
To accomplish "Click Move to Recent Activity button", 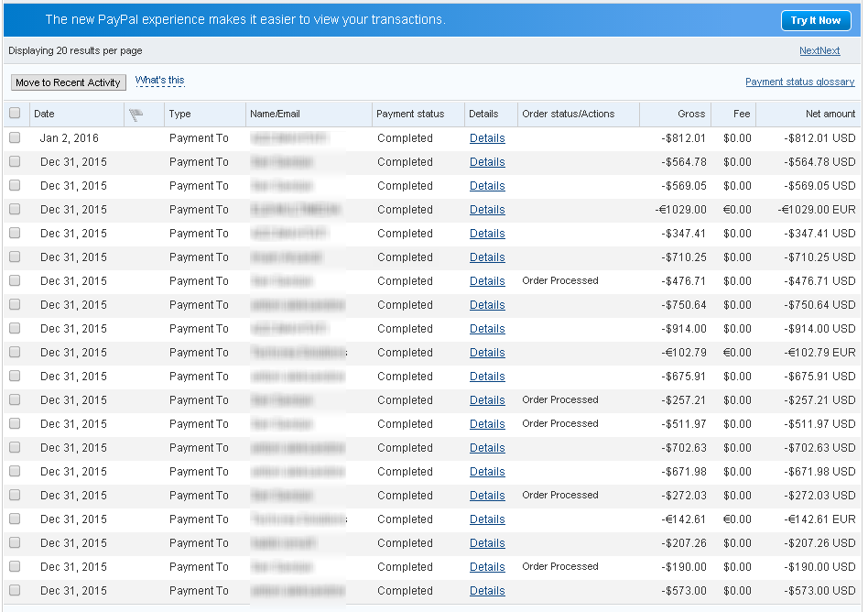I will pyautogui.click(x=68, y=82).
